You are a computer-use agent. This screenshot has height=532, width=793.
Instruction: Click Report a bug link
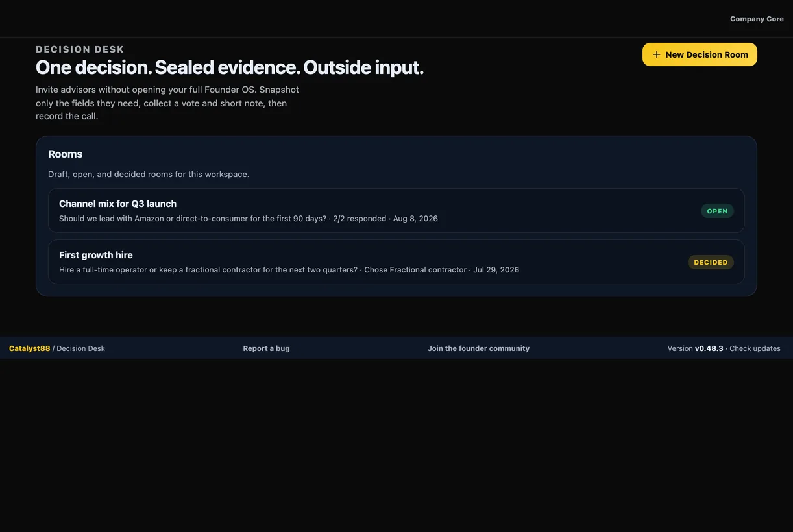[266, 348]
